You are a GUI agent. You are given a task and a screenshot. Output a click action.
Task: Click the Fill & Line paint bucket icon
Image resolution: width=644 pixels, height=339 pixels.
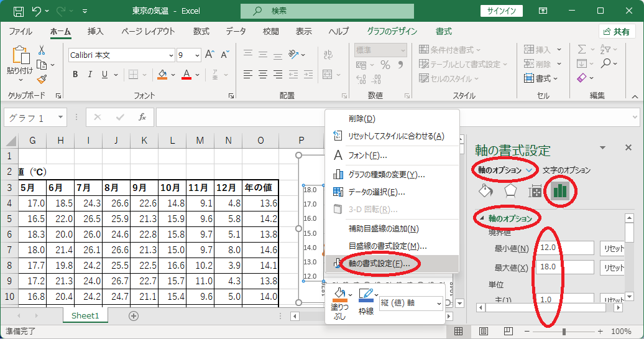(485, 191)
